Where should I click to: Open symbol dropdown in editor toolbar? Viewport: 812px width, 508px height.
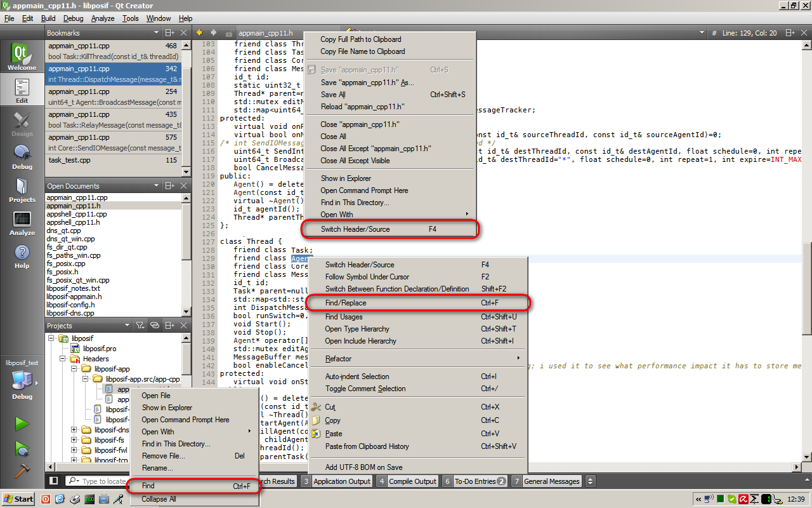point(702,32)
